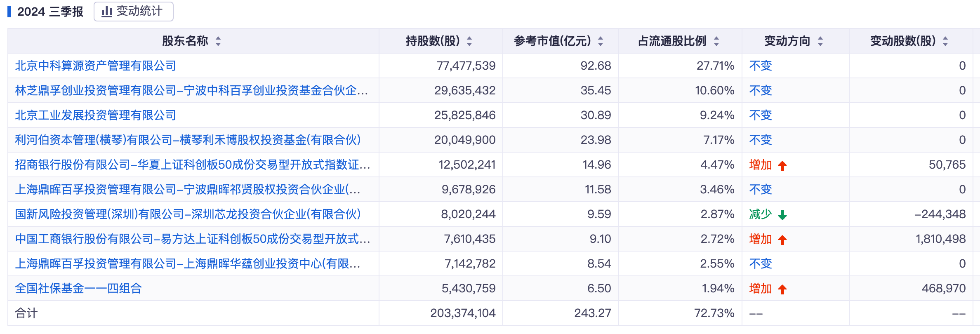The image size is (980, 334).
Task: Click the 持股数(股) column header text
Action: coord(433,41)
